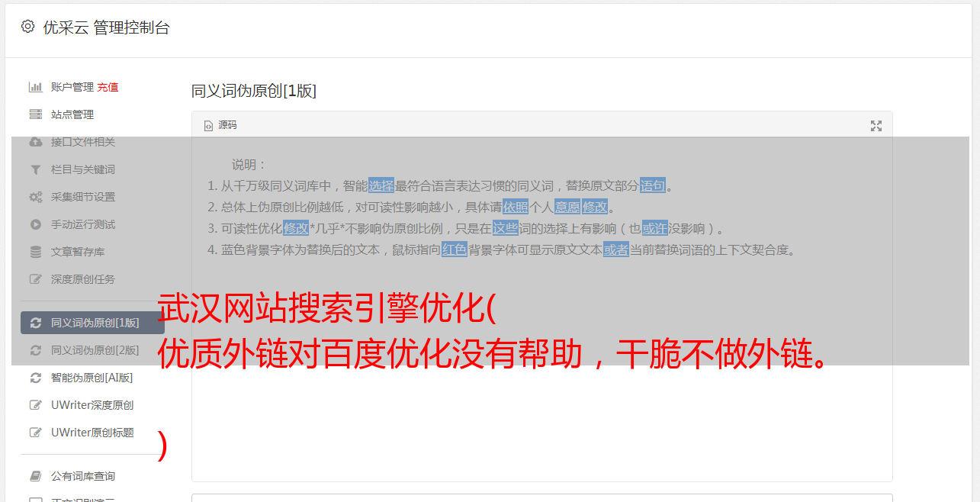Open UWriter原创标题 sidebar entry
Viewport: 980px width, 502px height.
point(92,433)
